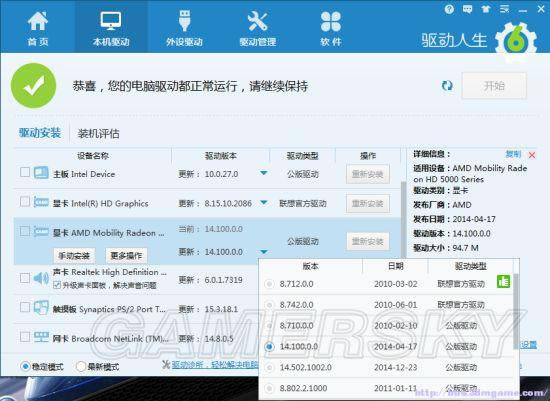Click the help question mark icon
This screenshot has width=550, height=401.
449,9
